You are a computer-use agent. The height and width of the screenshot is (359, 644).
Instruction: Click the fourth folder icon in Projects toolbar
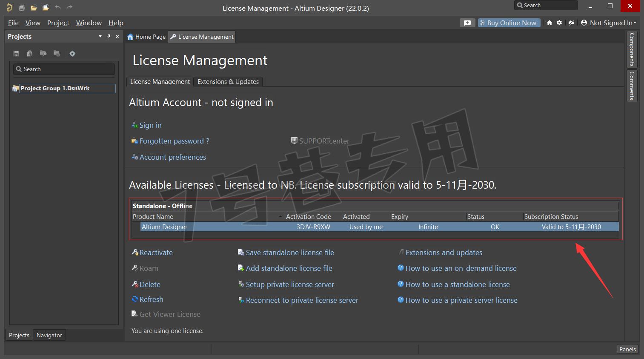point(57,54)
